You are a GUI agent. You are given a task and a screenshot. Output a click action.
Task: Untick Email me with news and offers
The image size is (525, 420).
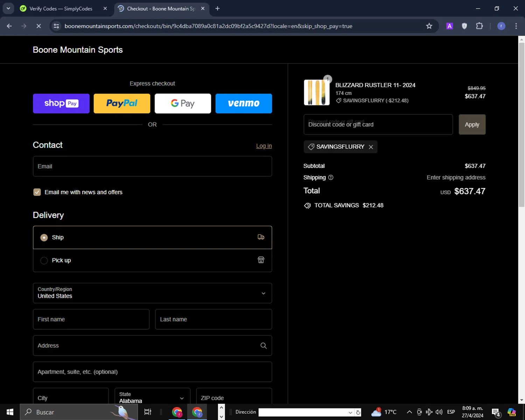(37, 192)
